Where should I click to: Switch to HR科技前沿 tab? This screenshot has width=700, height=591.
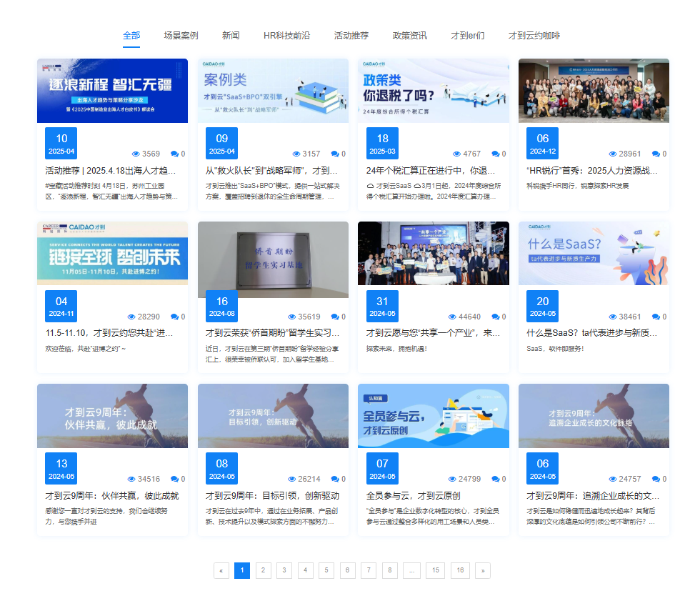[286, 36]
